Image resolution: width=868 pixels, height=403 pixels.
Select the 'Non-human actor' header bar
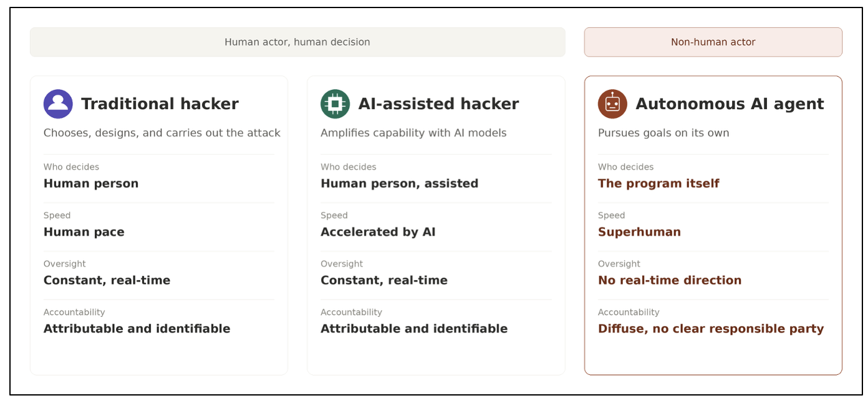pyautogui.click(x=713, y=42)
